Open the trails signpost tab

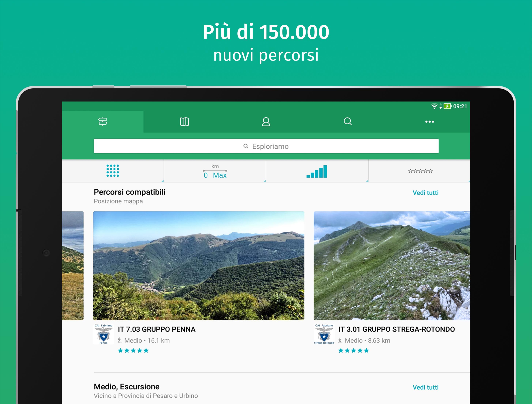103,122
